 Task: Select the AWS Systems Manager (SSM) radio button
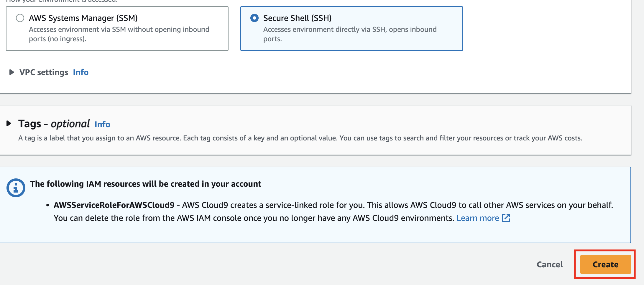coord(20,18)
